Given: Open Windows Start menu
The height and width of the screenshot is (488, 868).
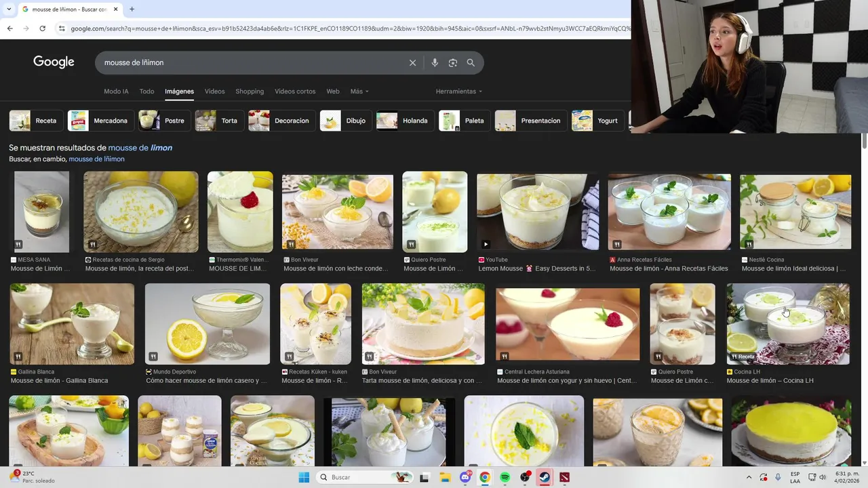Looking at the screenshot, I should point(304,477).
